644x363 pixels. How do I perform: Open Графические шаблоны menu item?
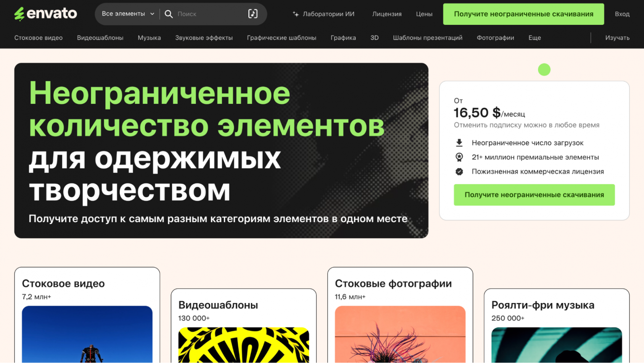282,38
